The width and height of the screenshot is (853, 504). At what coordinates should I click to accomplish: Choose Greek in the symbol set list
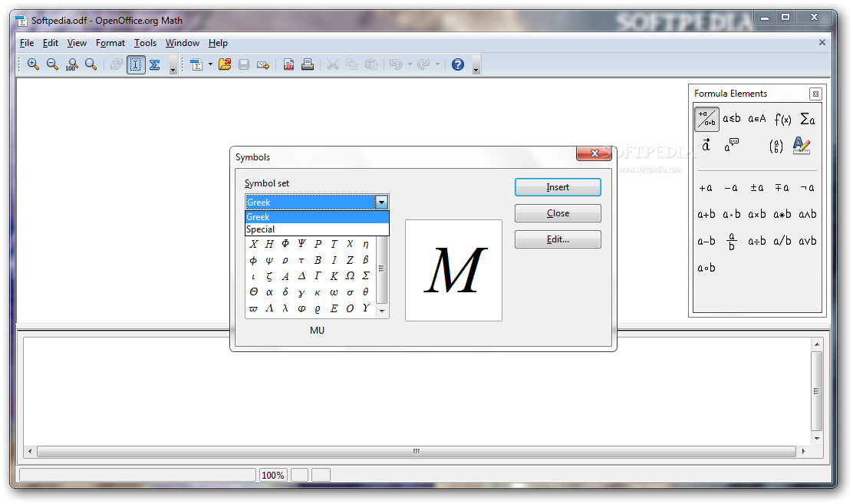click(317, 217)
